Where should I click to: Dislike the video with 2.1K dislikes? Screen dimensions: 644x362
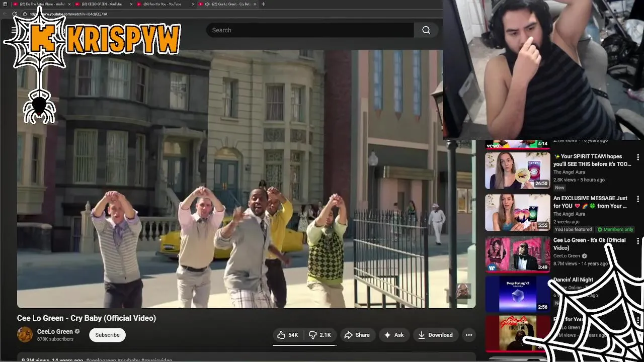coord(320,335)
